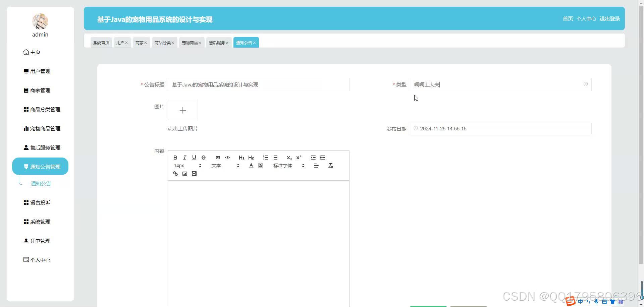The height and width of the screenshot is (307, 644).
Task: Close the 商品分类 tab
Action: click(173, 43)
